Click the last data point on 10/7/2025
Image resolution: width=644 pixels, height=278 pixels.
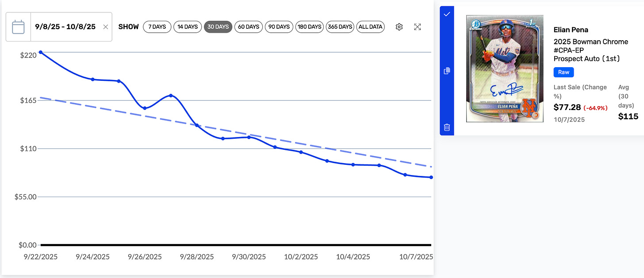pos(431,177)
